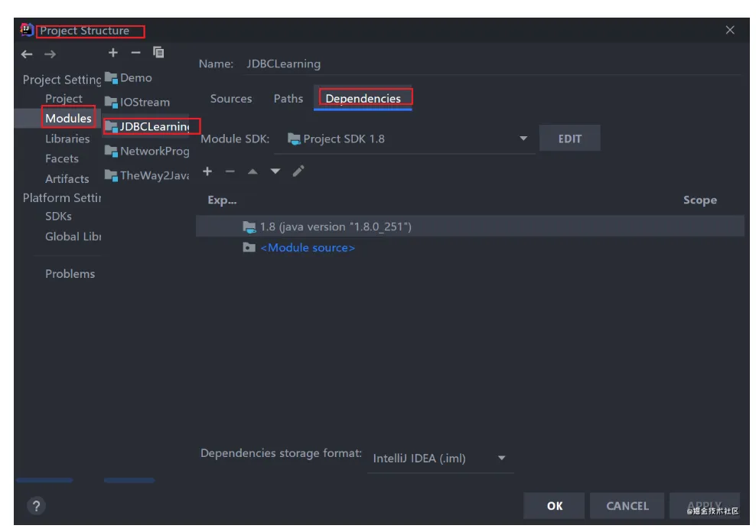756x532 pixels.
Task: Click the Demo module folder icon
Action: coord(111,77)
